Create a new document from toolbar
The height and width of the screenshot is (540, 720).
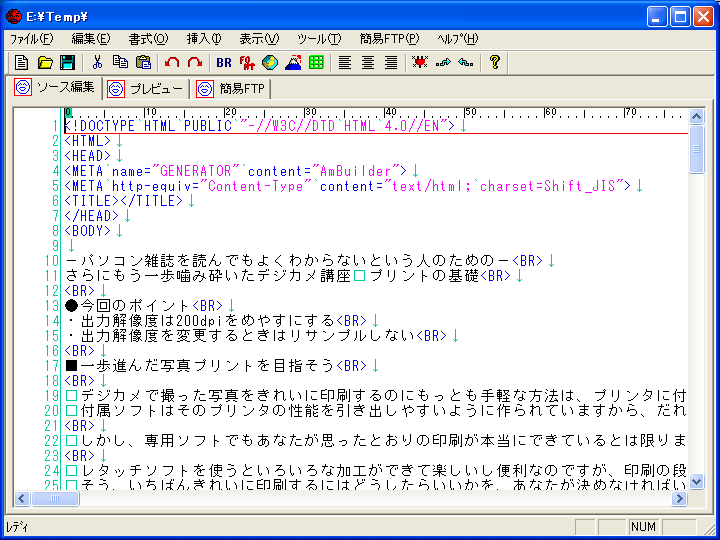[x=21, y=62]
